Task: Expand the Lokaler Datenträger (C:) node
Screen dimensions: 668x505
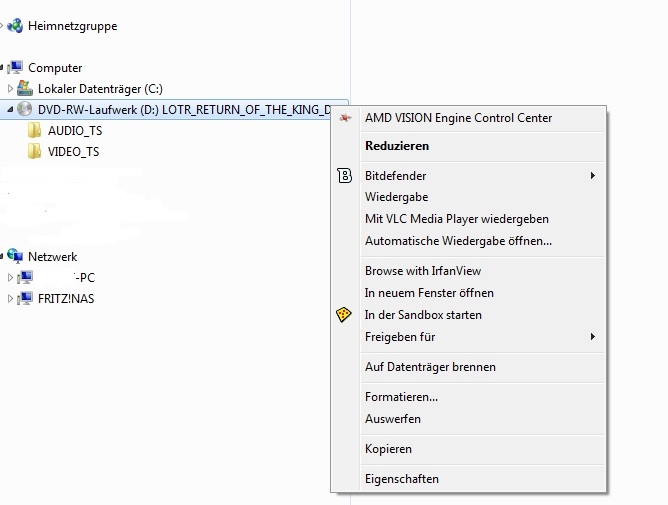Action: [x=10, y=88]
